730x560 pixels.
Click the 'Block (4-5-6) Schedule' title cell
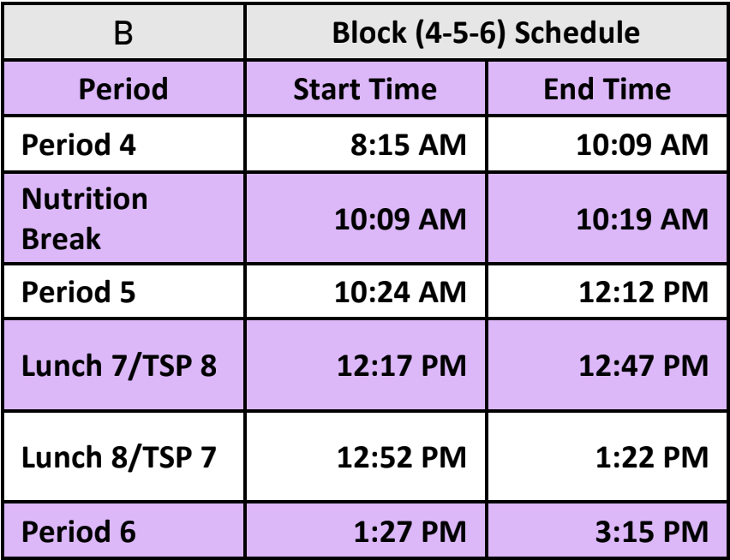(486, 32)
